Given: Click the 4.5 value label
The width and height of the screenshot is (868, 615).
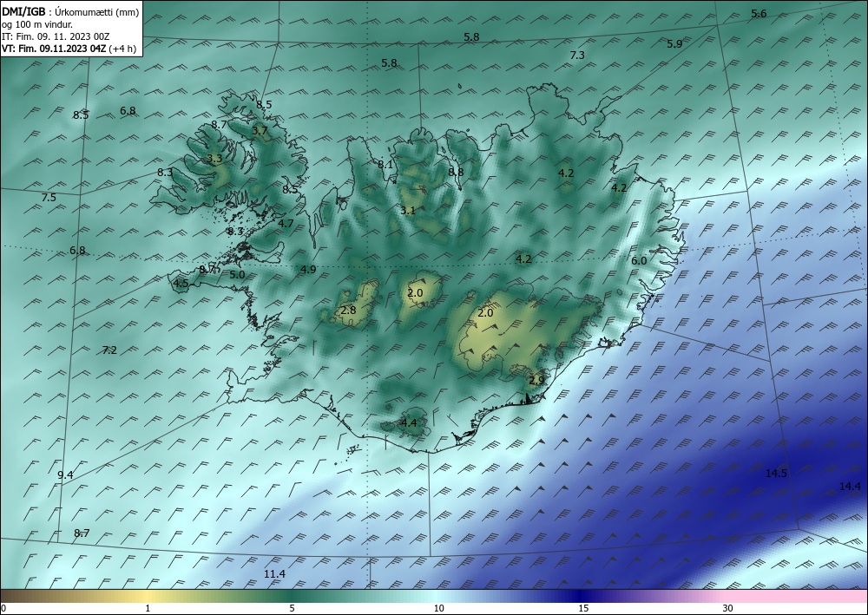Looking at the screenshot, I should [181, 284].
